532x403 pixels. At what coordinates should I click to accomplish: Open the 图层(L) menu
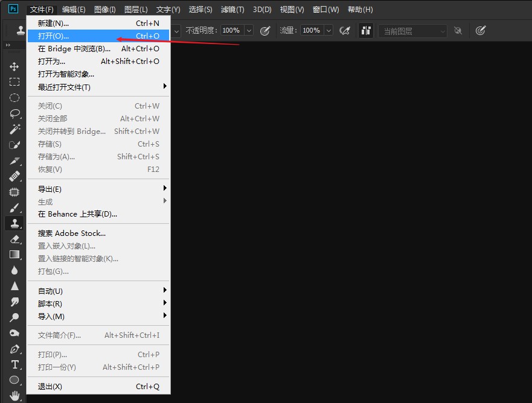point(136,10)
